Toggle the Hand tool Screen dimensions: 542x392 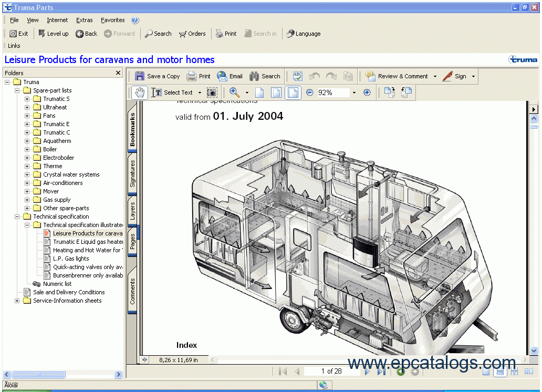(x=140, y=92)
